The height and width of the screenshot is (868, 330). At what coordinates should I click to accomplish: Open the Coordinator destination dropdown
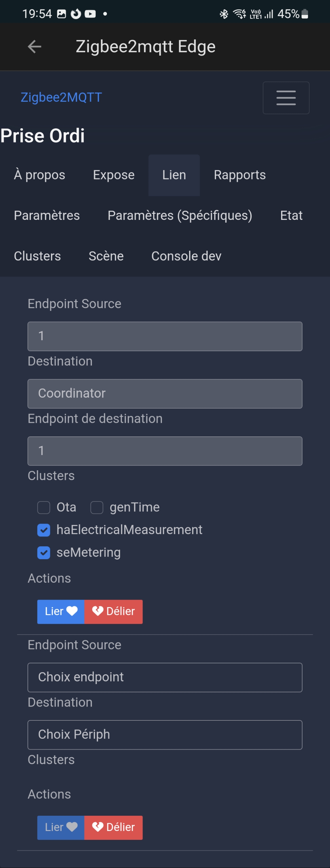pyautogui.click(x=165, y=394)
